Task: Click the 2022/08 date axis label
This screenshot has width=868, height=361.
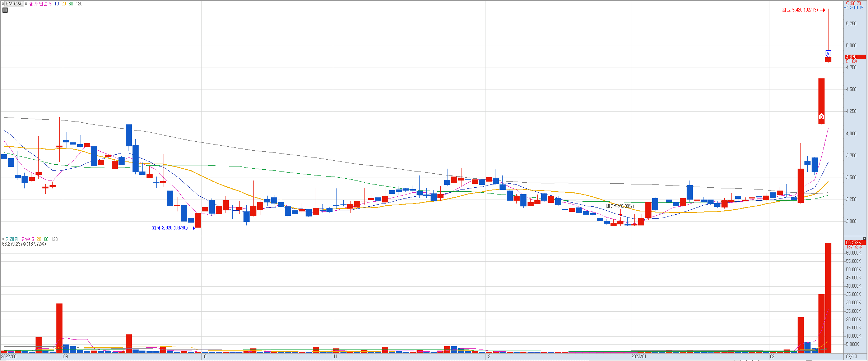Action: (x=9, y=357)
